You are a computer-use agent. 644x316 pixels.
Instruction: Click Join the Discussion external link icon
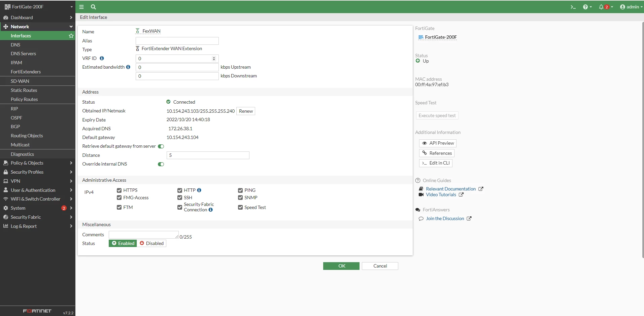tap(469, 218)
